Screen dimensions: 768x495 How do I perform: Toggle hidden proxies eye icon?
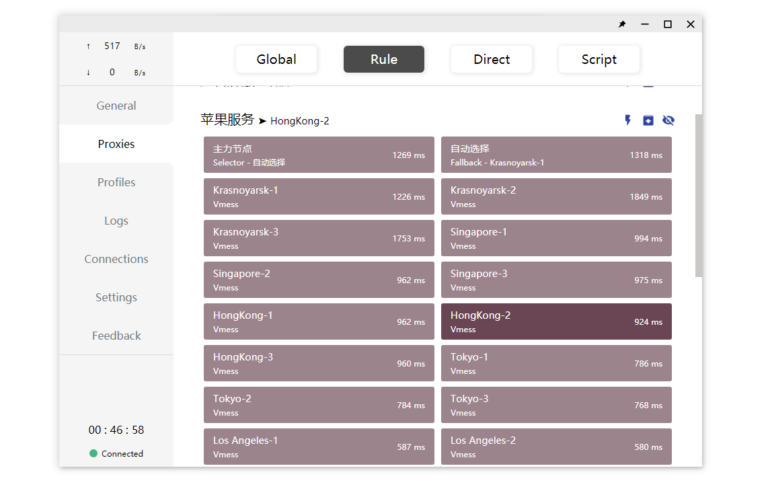(668, 121)
